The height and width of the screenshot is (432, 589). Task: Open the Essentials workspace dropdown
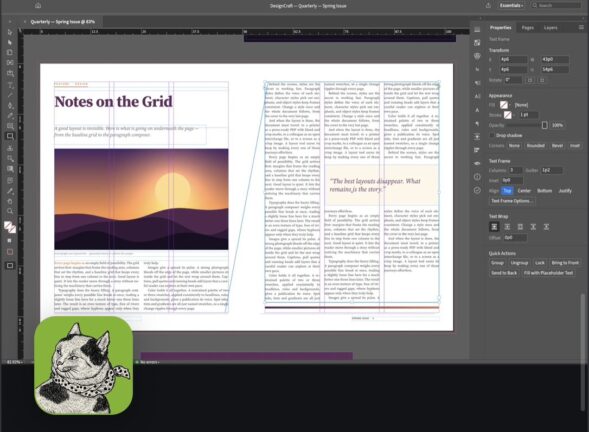click(x=512, y=5)
